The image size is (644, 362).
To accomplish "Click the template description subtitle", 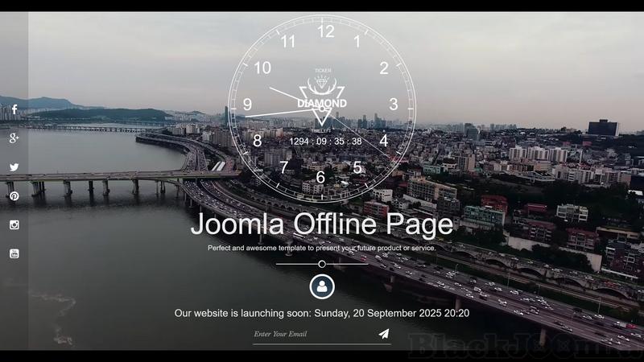I will coord(322,248).
